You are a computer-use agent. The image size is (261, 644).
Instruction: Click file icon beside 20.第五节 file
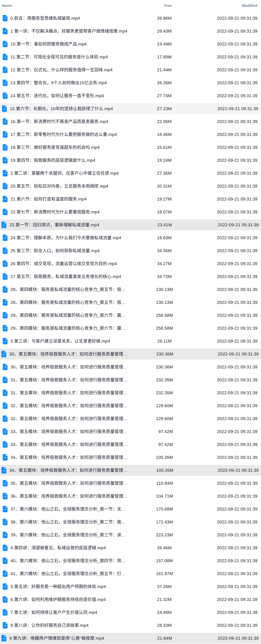click(x=5, y=186)
